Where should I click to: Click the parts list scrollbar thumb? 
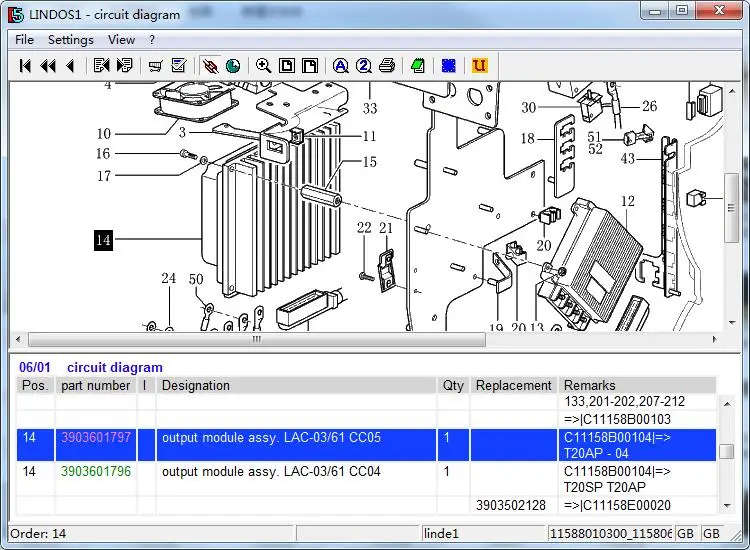tap(727, 451)
